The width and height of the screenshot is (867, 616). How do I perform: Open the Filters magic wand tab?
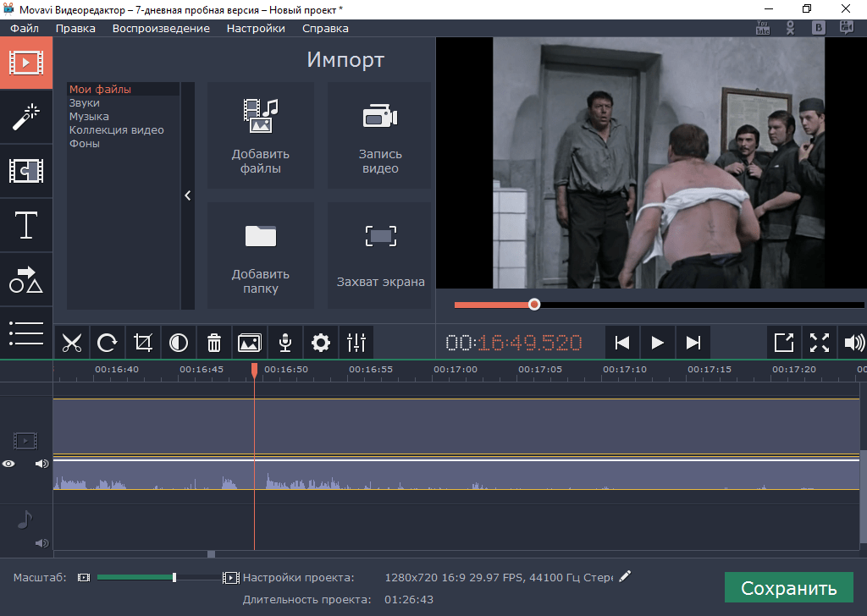26,117
